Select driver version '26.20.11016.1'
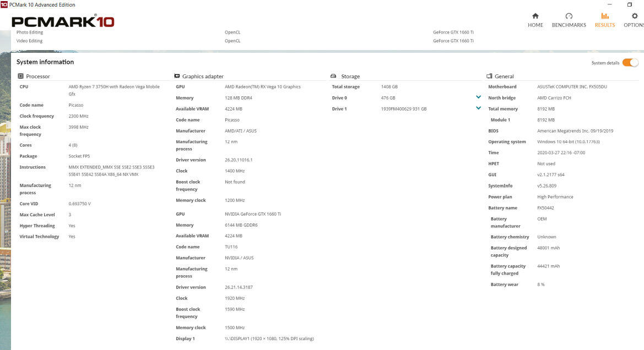The width and height of the screenshot is (644, 350). tap(239, 160)
